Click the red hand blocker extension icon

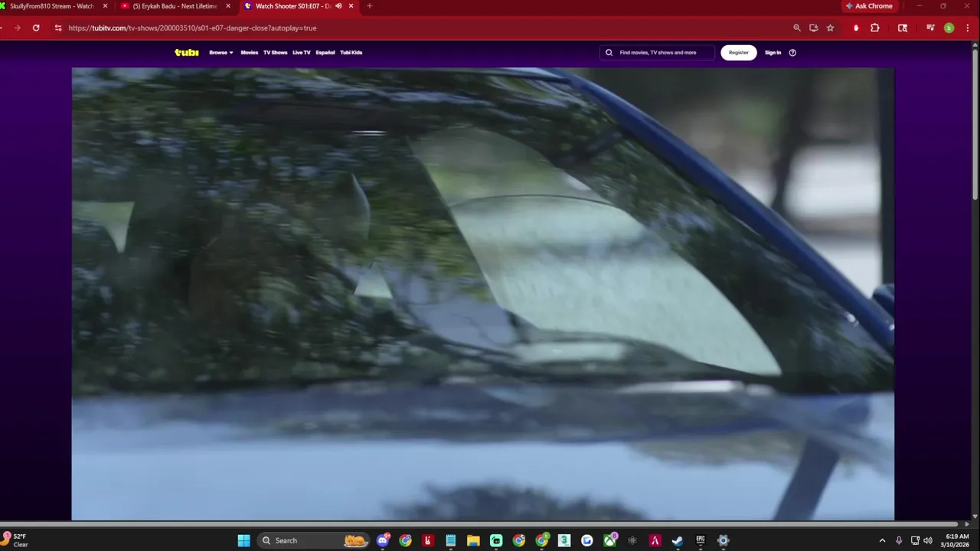[856, 28]
